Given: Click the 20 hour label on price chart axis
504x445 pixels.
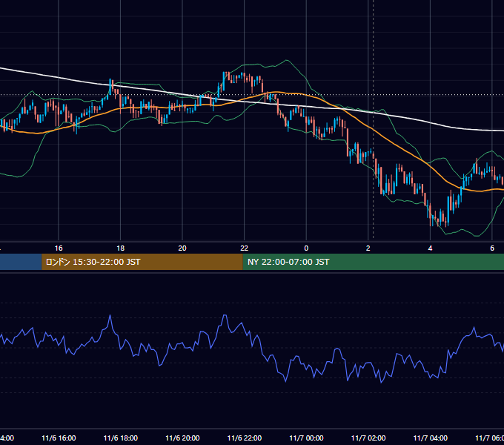Looking at the screenshot, I should [x=182, y=248].
